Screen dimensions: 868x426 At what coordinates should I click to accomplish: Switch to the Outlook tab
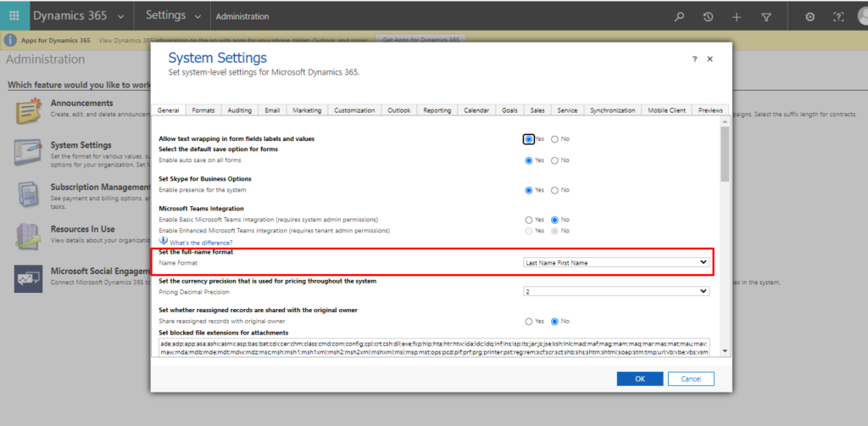[x=399, y=110]
